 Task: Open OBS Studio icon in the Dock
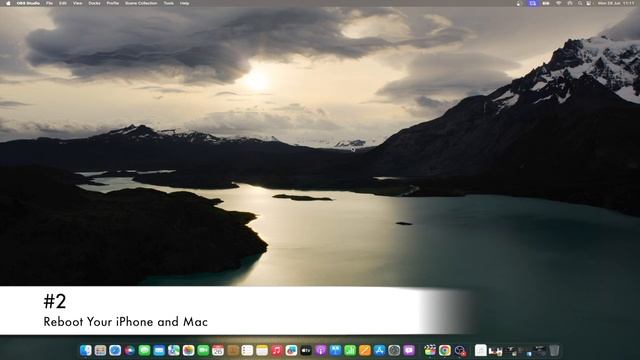point(460,350)
